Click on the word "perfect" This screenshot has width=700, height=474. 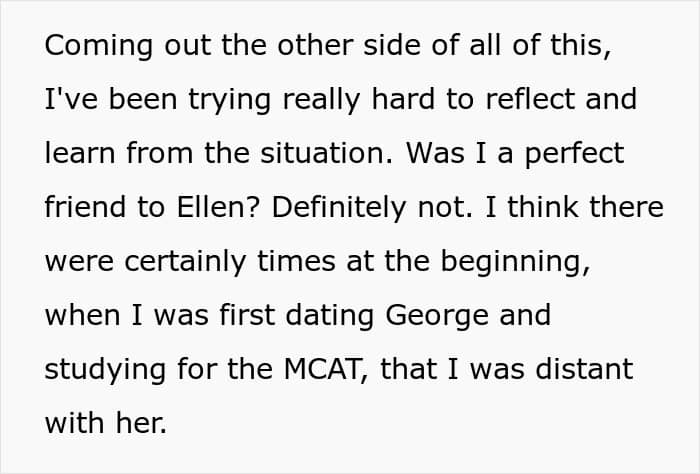click(574, 154)
